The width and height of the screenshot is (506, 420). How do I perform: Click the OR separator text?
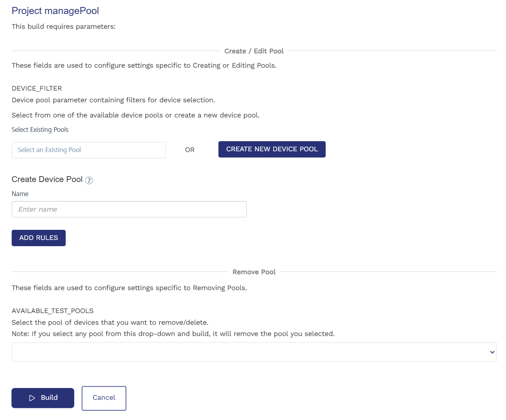click(190, 150)
